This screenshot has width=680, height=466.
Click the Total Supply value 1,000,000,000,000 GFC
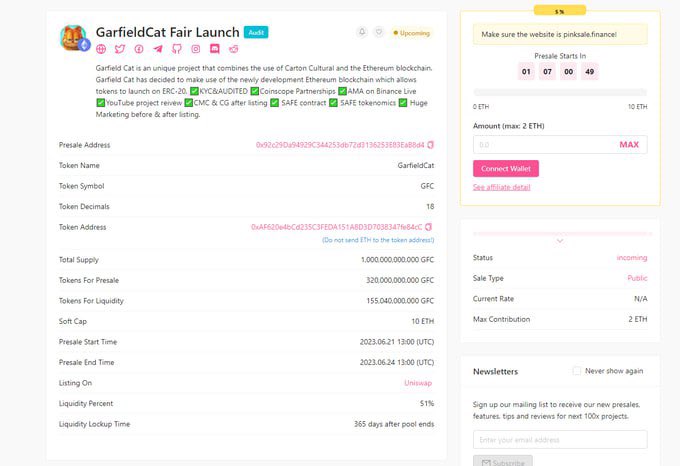point(397,260)
